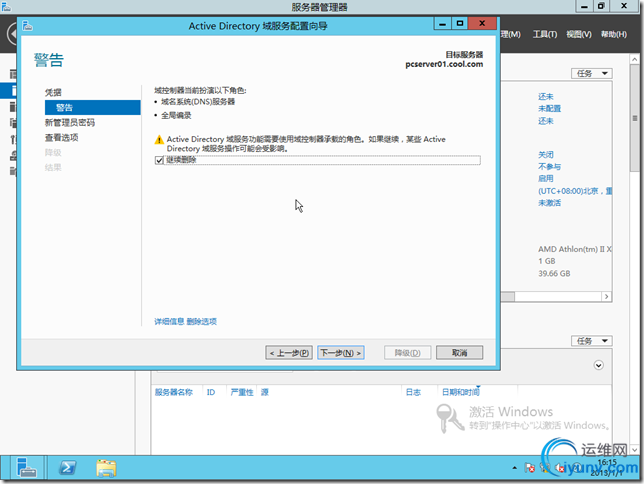Click 下一步(N) button in the wizard
The width and height of the screenshot is (644, 484).
coord(340,353)
